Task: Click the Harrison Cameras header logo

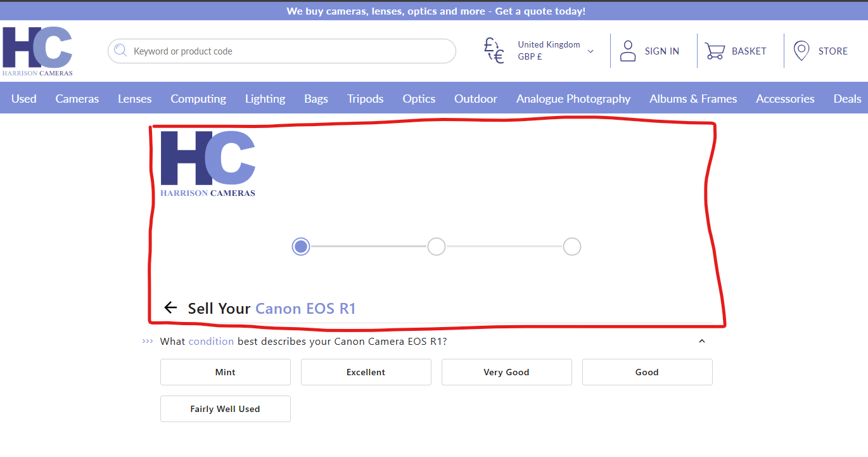Action: pyautogui.click(x=37, y=51)
